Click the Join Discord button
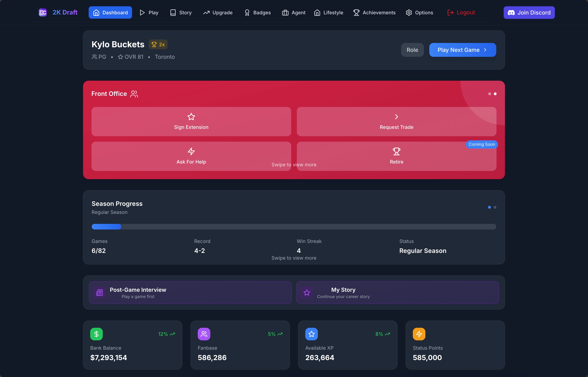The height and width of the screenshot is (377, 588). (x=529, y=13)
